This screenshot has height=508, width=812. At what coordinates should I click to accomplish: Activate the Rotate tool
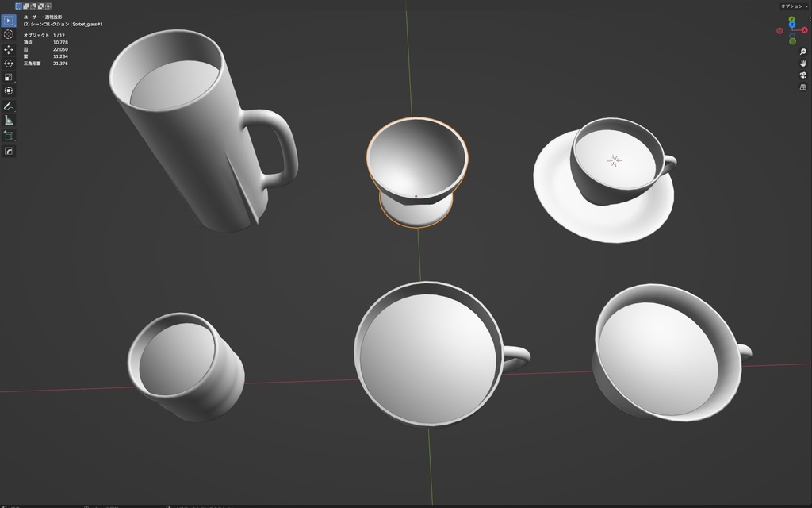click(x=8, y=63)
